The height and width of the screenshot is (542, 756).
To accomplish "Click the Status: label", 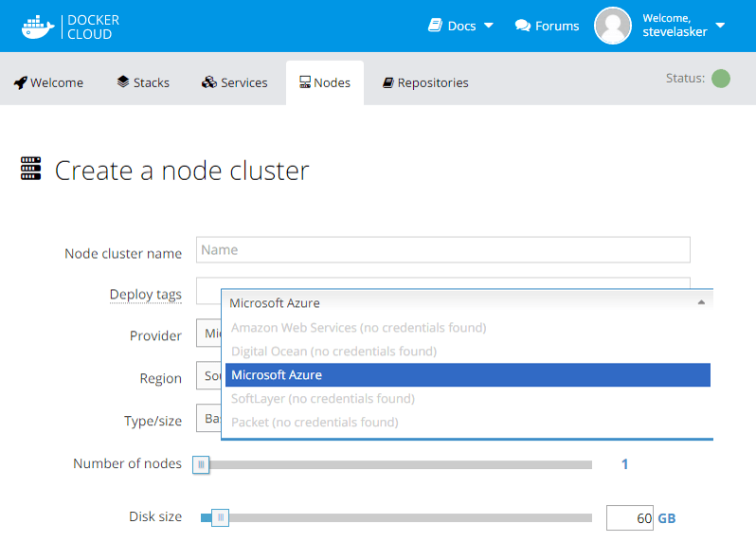I will [x=685, y=78].
